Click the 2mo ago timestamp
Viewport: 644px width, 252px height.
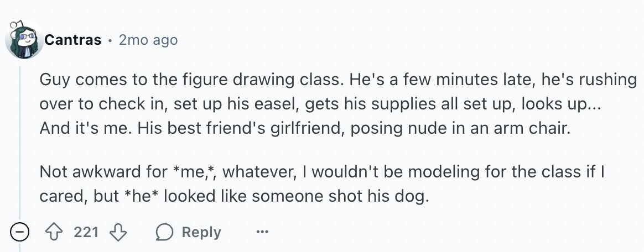(148, 40)
